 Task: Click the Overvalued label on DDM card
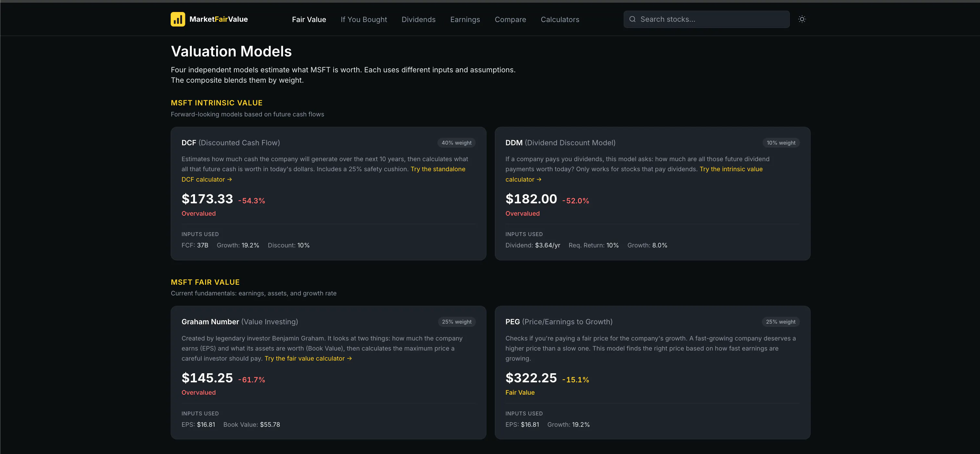(522, 214)
